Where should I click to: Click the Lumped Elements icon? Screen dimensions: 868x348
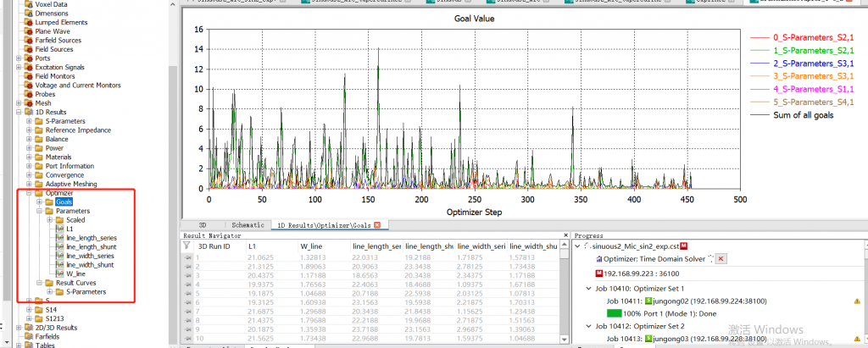(x=28, y=22)
